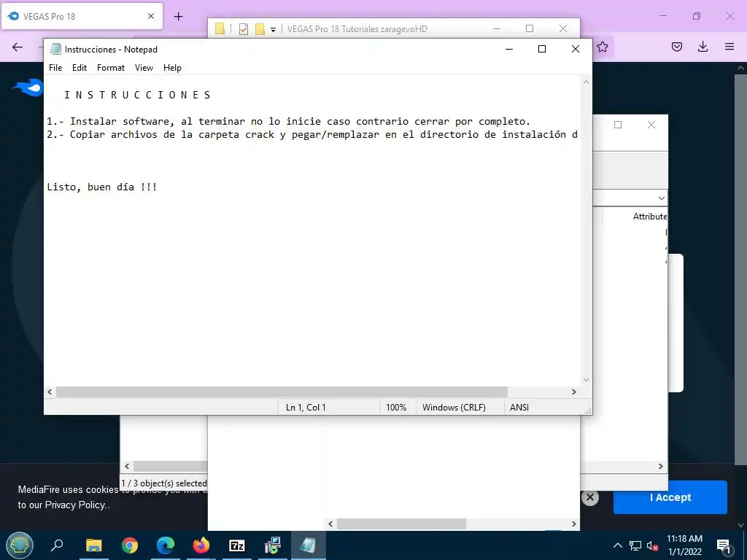
Task: Click the 7-Zip window scroll left arrow
Action: click(x=127, y=466)
